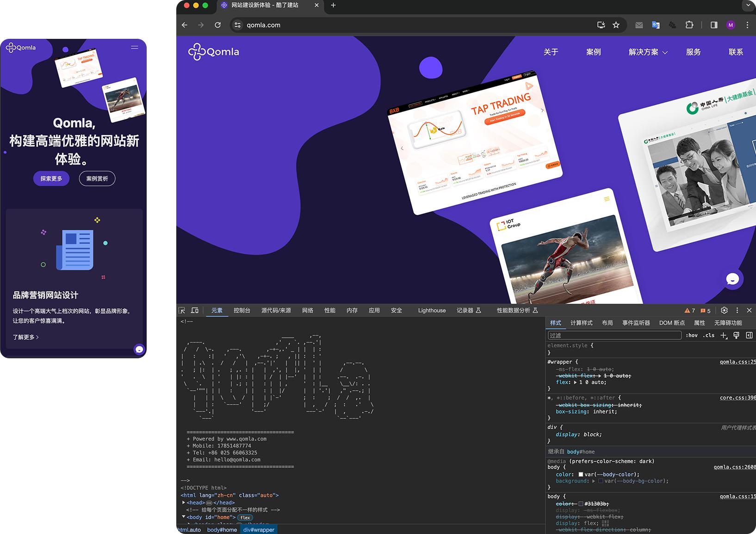This screenshot has height=534, width=756.
Task: Switch to 布局 styles subtab
Action: (607, 323)
